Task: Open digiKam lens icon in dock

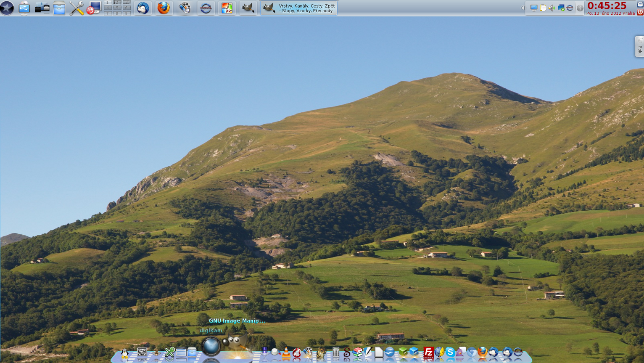Action: point(211,346)
